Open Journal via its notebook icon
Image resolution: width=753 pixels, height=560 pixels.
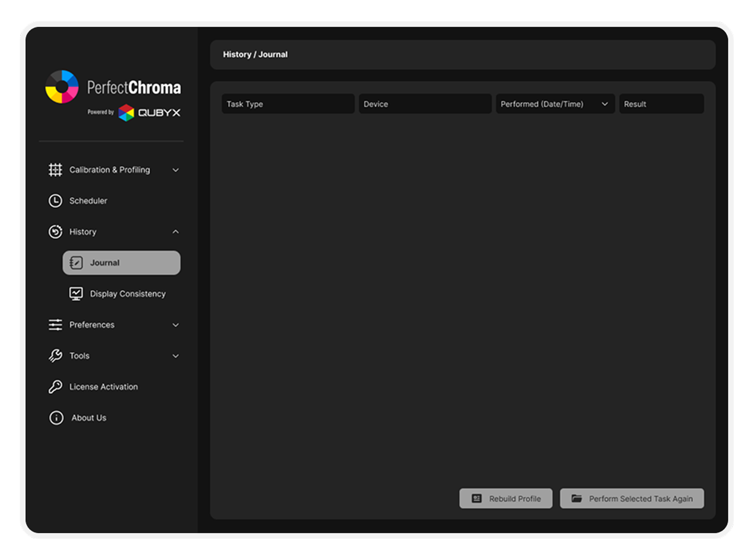coord(75,263)
